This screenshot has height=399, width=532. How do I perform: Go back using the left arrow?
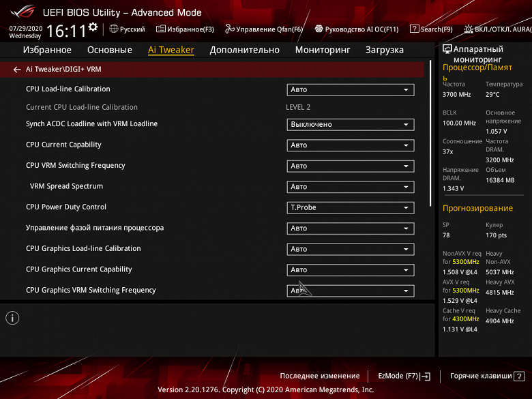tap(17, 70)
